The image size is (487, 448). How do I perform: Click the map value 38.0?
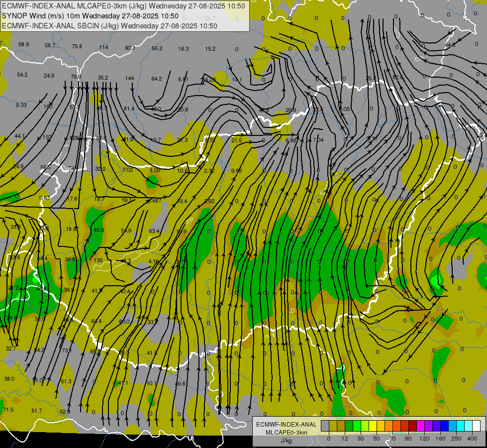(9, 379)
